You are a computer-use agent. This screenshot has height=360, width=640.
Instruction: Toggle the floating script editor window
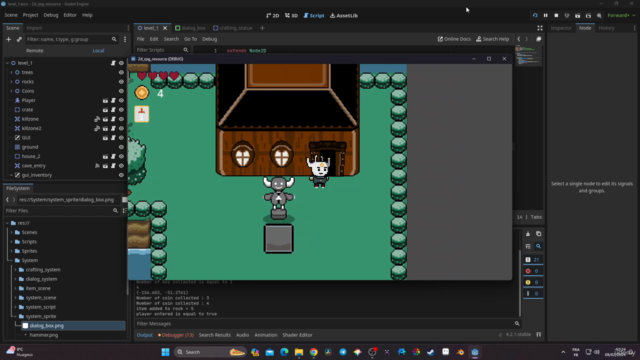(x=538, y=39)
